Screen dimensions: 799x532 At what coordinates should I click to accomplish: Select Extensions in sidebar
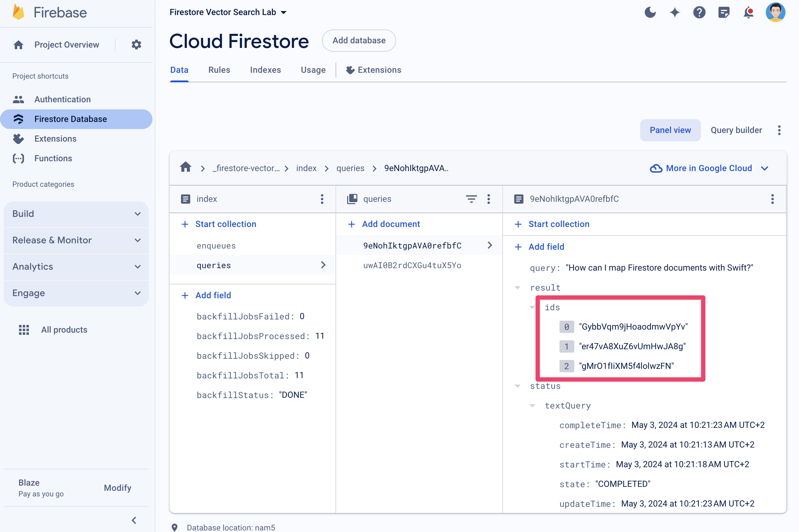click(x=55, y=138)
